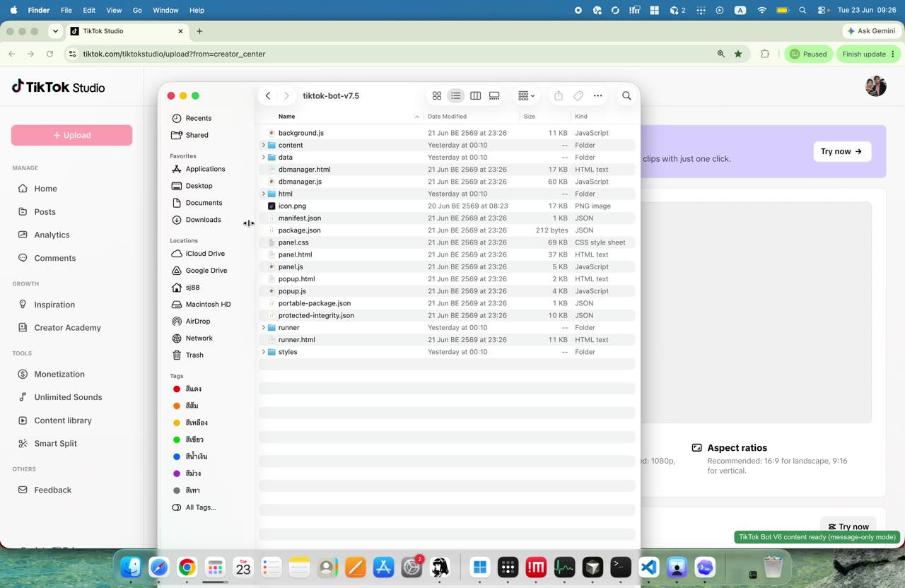Open the Finder more actions menu

coord(598,96)
